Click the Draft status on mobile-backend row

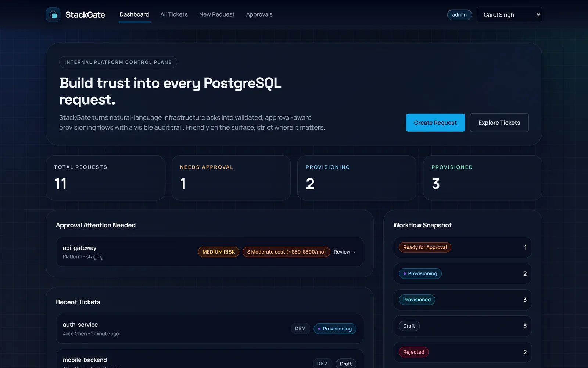(346, 364)
